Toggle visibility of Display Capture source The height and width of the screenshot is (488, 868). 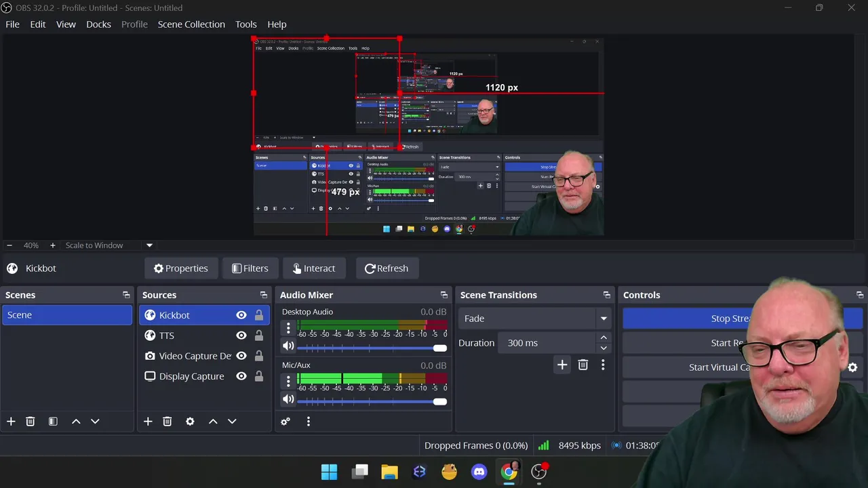(x=241, y=376)
